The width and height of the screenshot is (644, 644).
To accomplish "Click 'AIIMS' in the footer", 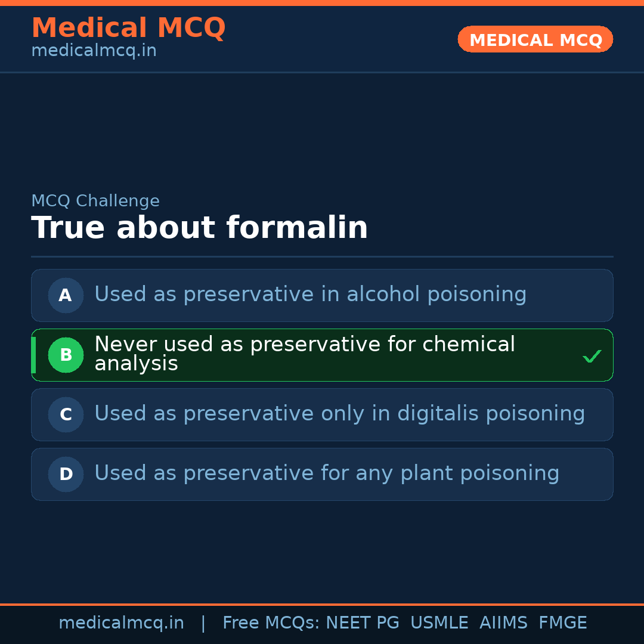I will (x=503, y=623).
